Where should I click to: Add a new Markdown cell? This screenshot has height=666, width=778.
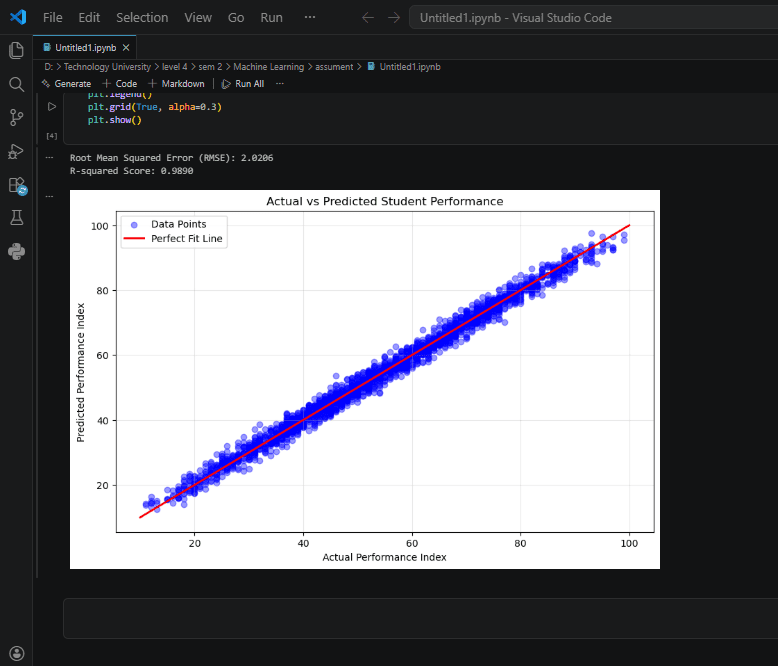point(176,84)
